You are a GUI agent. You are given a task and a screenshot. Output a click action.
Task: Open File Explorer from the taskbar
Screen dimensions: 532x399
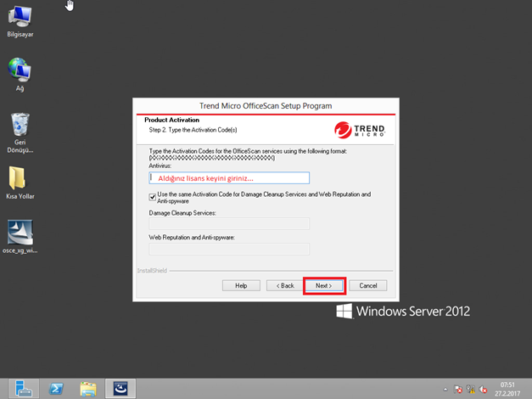pos(88,389)
